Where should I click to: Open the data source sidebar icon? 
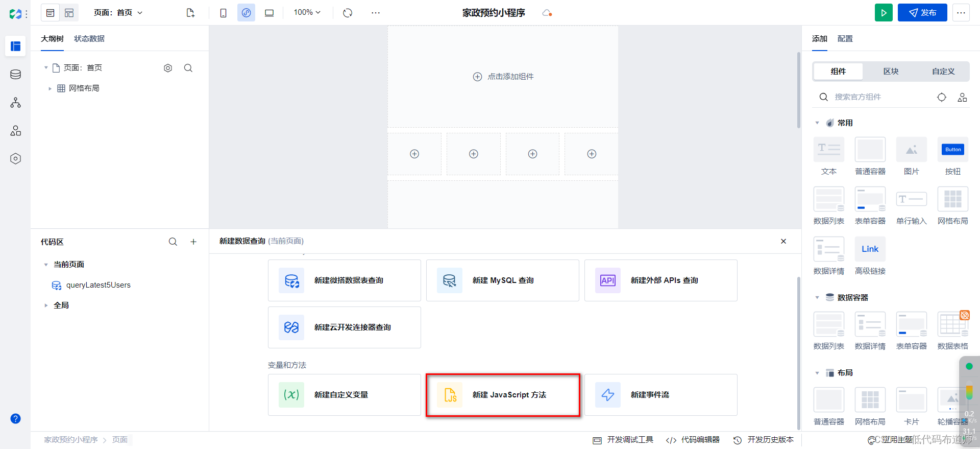point(15,75)
